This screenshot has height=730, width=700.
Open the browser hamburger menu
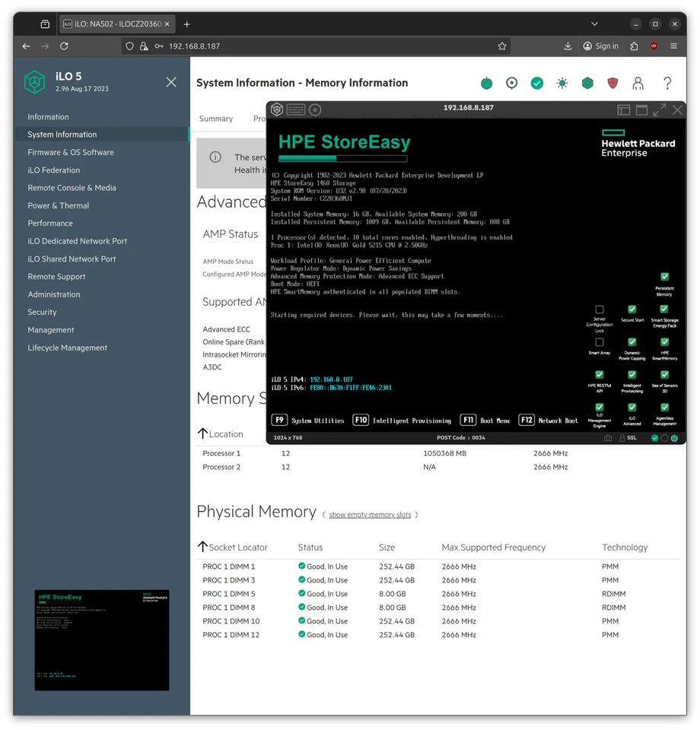click(673, 46)
